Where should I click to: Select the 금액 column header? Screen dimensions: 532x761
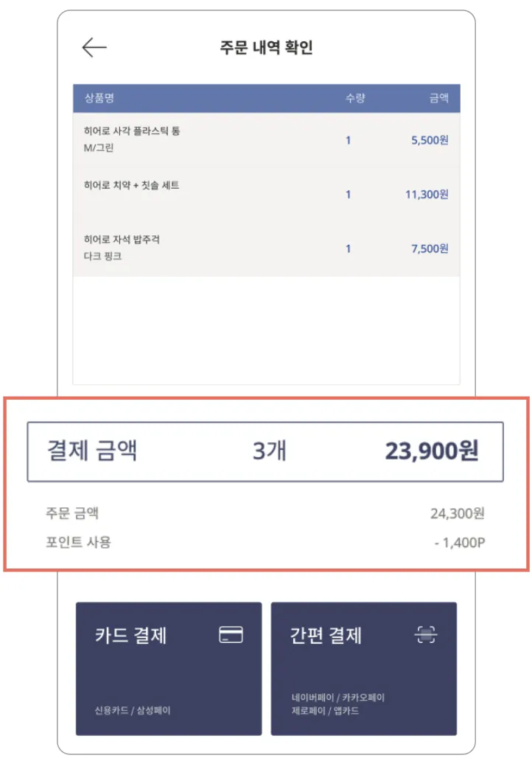[x=439, y=98]
